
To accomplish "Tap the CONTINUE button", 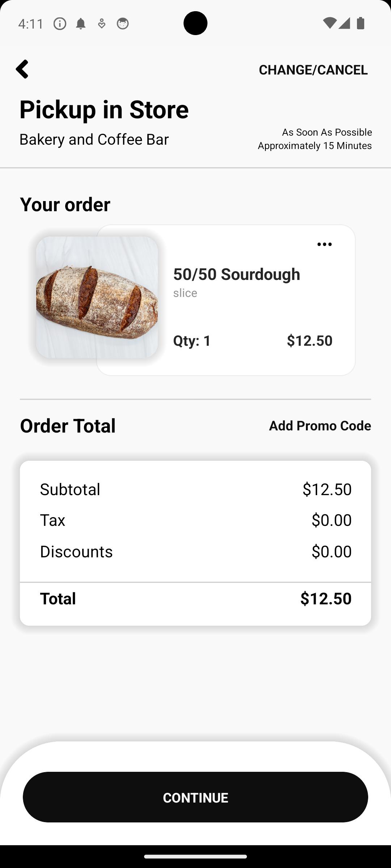I will [x=195, y=797].
